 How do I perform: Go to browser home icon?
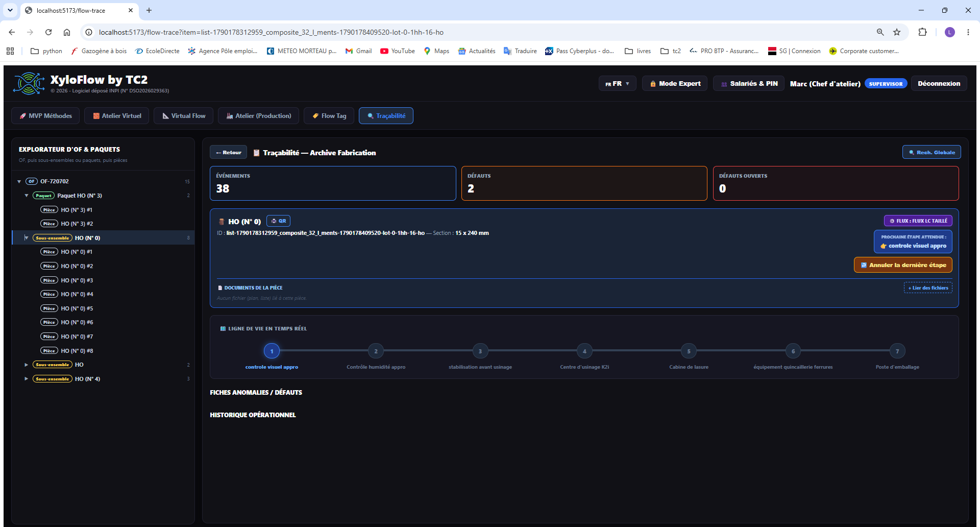67,32
